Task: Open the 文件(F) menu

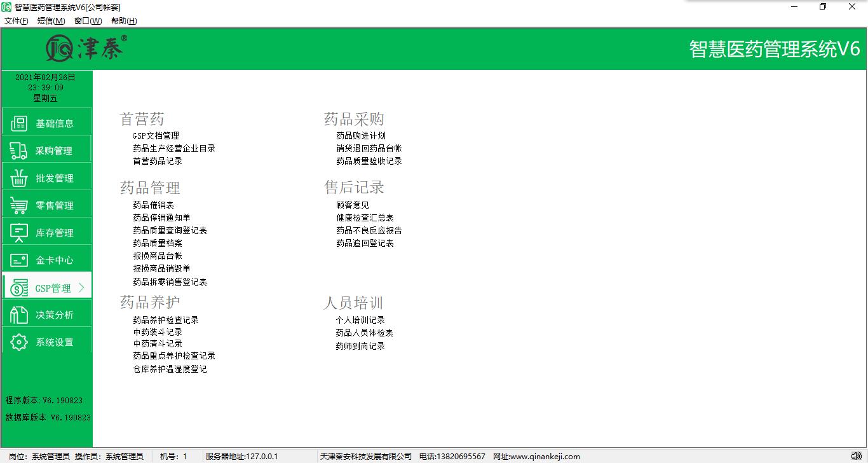Action: [17, 21]
